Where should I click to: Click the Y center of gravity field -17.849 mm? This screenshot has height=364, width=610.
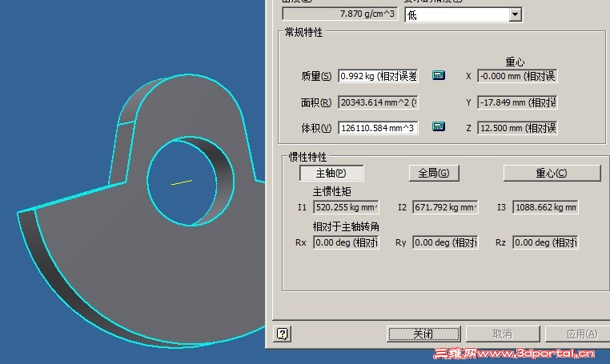coord(517,102)
